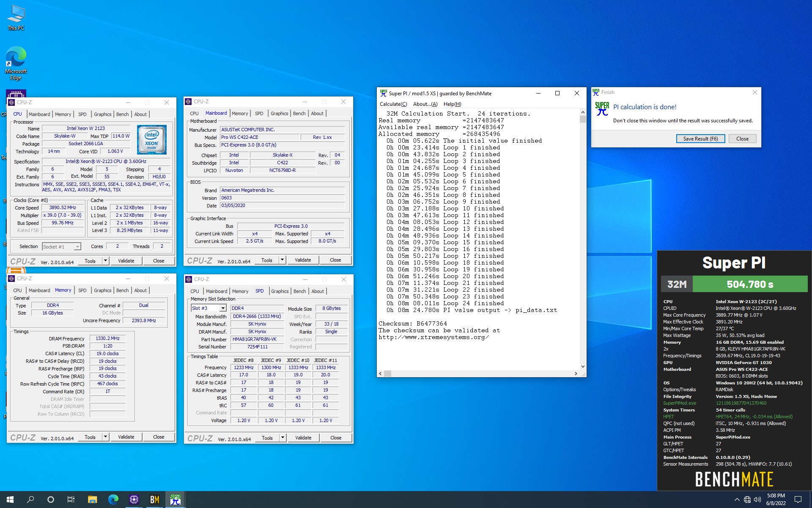Switch to Bench tab in CPU window
This screenshot has width=812, height=508.
click(122, 114)
